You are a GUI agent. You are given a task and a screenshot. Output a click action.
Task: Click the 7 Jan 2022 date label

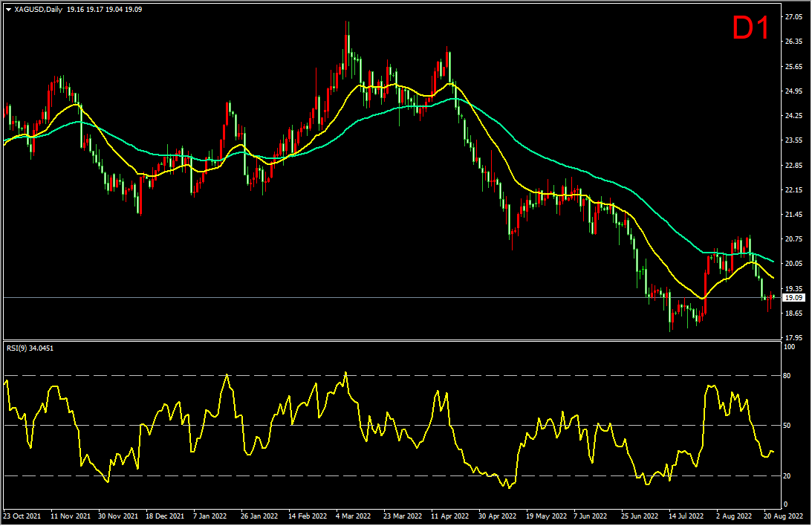pyautogui.click(x=210, y=516)
